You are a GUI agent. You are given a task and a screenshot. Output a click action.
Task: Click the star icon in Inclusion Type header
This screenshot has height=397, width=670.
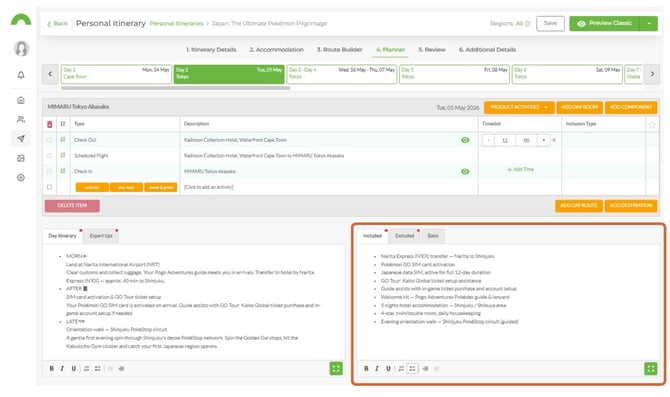point(652,124)
